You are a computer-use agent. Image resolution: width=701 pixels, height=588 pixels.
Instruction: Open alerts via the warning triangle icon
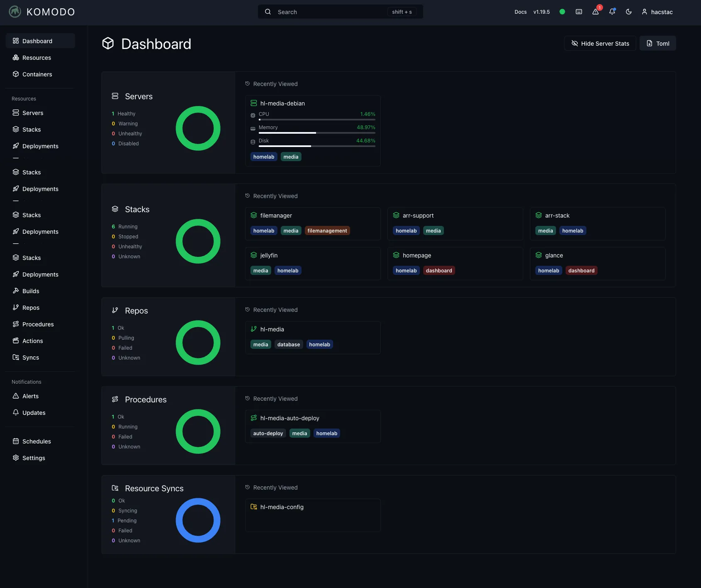click(x=596, y=12)
